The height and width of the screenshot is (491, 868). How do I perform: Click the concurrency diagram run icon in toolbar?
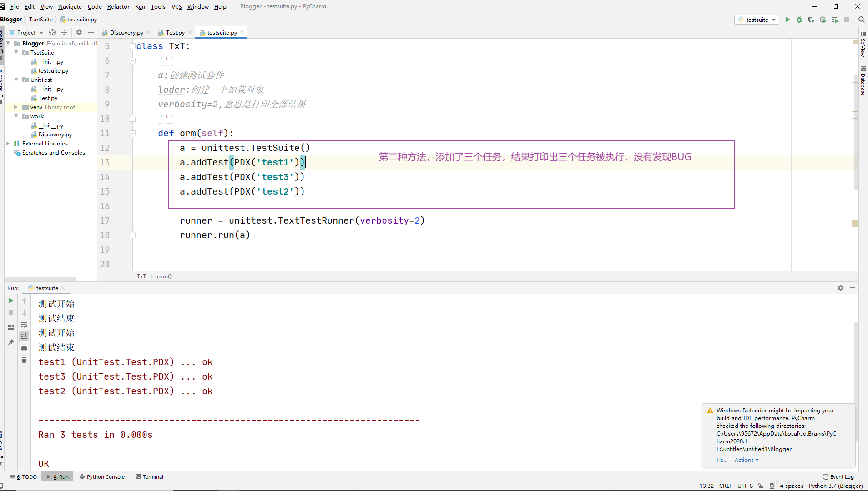click(x=835, y=20)
